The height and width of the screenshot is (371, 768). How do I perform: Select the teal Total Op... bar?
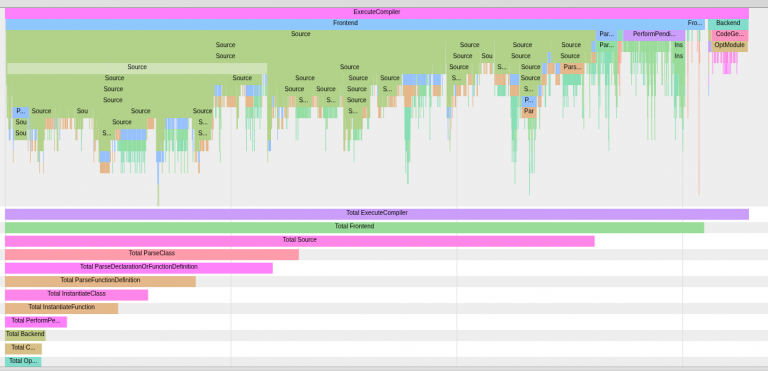tap(23, 362)
